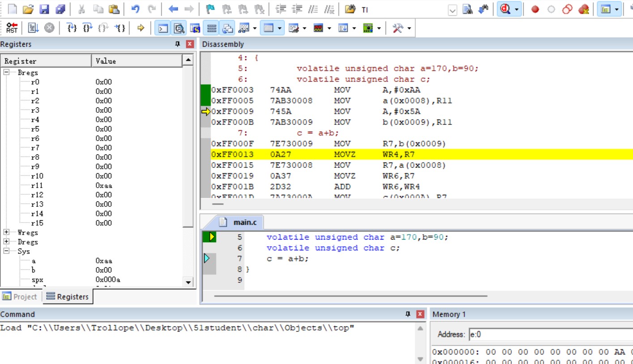Open Watch windows dropdown arrow
Viewport: 633px width, 364px height.
pos(255,28)
